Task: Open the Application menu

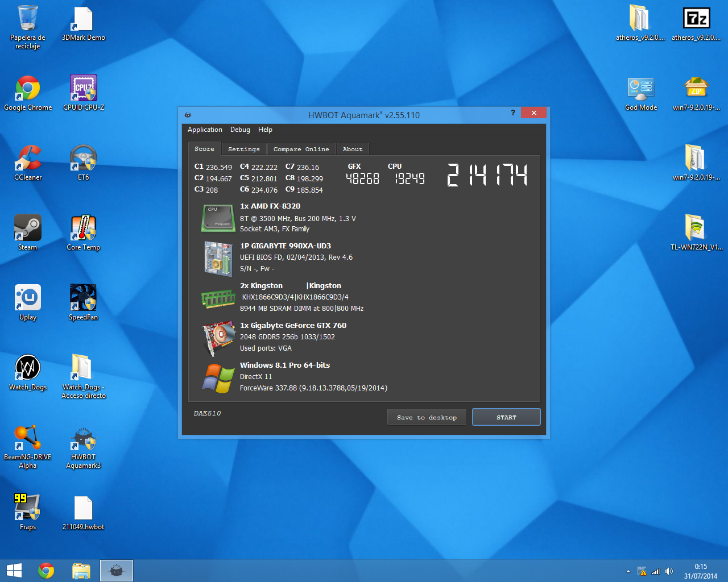Action: pyautogui.click(x=205, y=130)
